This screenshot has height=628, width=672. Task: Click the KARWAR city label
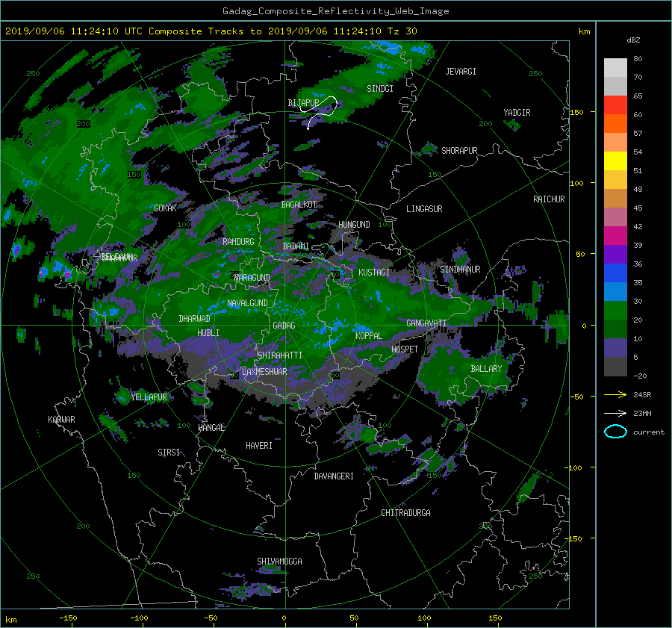coord(61,420)
